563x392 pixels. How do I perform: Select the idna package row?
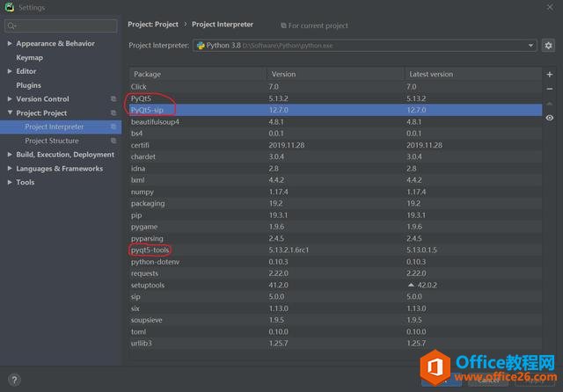point(336,169)
